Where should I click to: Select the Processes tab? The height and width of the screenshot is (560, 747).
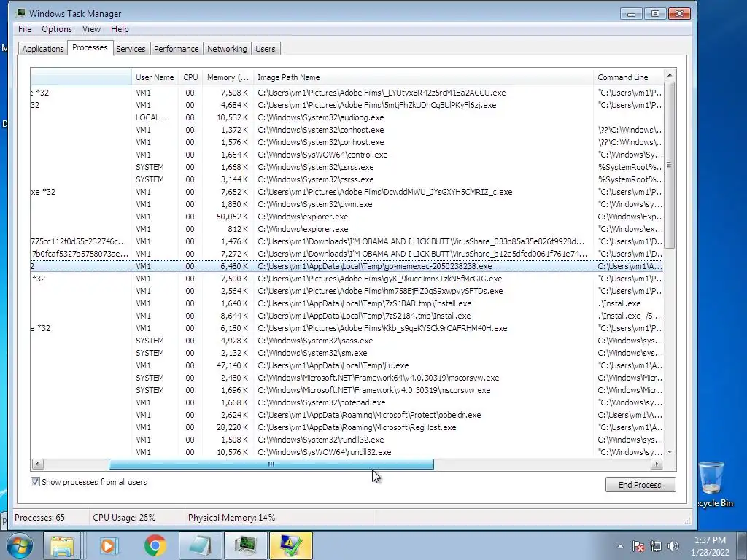click(90, 47)
